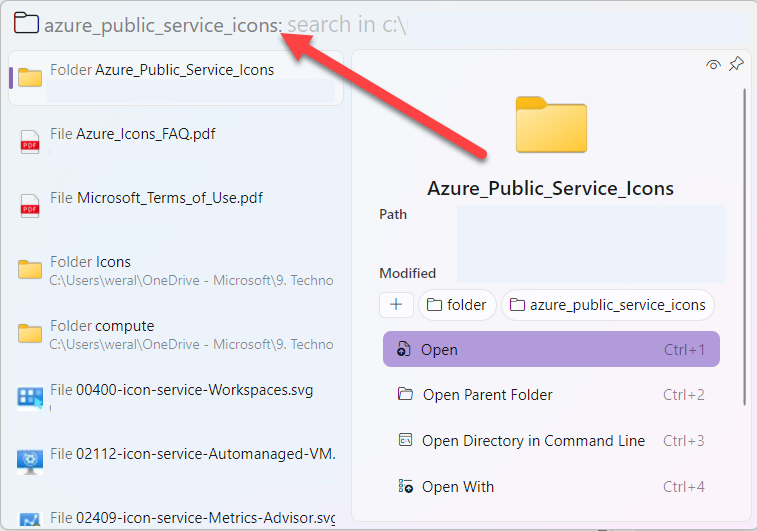757x531 pixels.
Task: Click azure_public_service_icons: search scope text
Action: click(x=163, y=25)
